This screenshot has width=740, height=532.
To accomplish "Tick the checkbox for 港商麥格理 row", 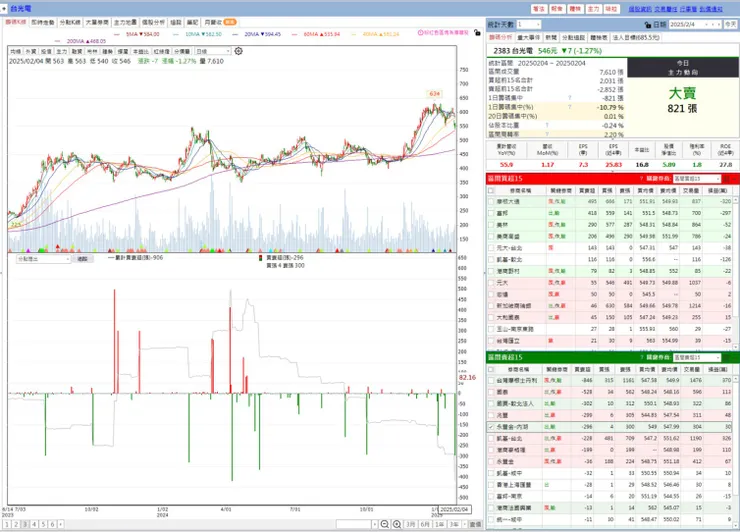I will (491, 450).
